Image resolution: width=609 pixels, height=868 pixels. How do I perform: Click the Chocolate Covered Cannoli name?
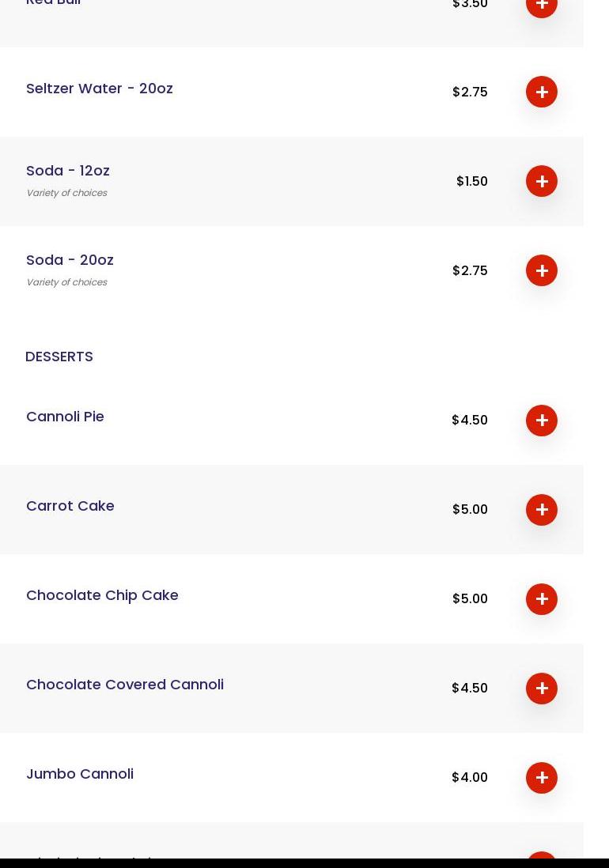[x=125, y=684]
